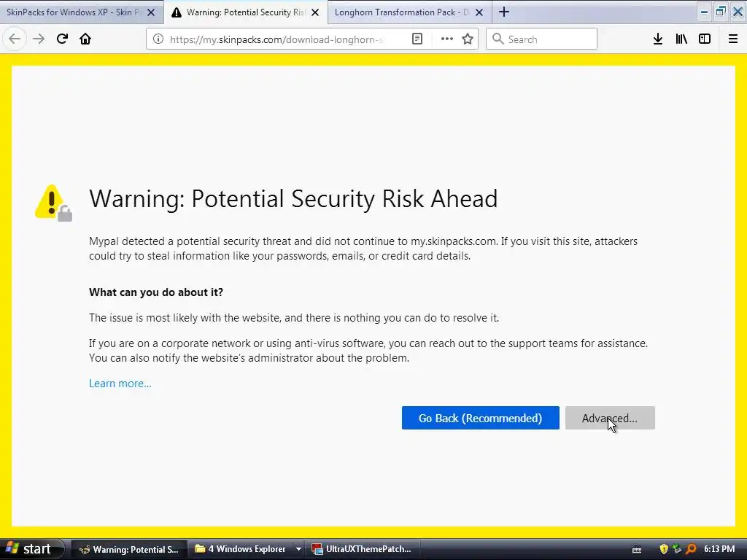
Task: Click the forward navigation arrow
Action: pos(39,39)
